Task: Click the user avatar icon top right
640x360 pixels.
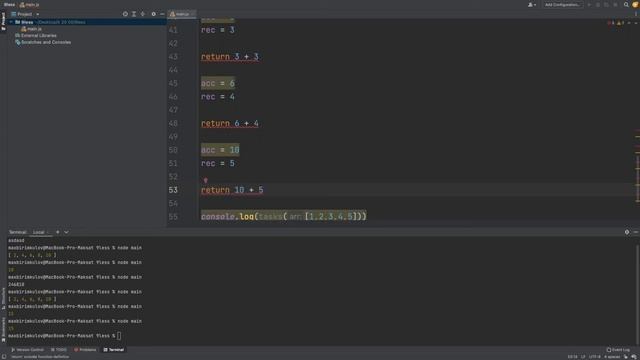Action: 635,4
